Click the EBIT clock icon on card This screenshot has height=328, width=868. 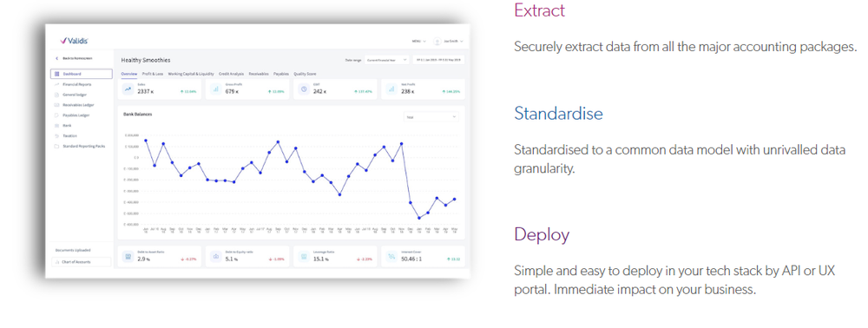[303, 89]
